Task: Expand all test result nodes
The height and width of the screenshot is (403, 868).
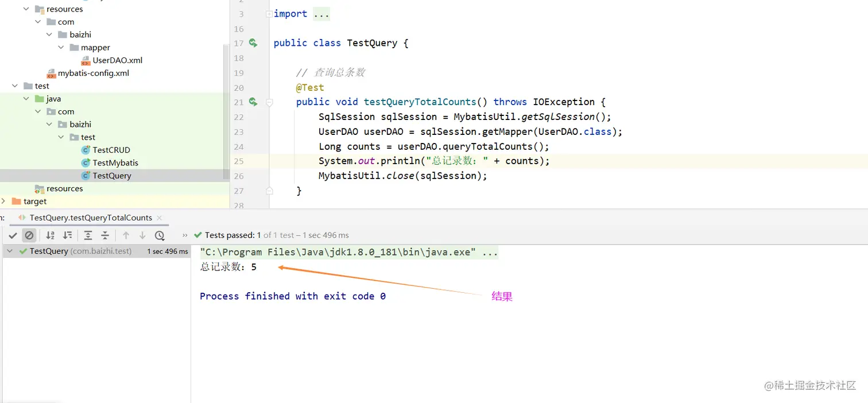Action: pyautogui.click(x=88, y=235)
